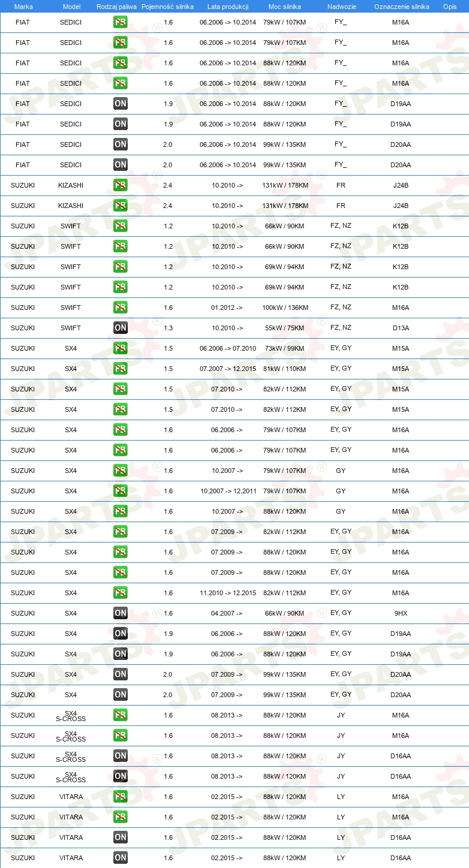The image size is (469, 868).
Task: Click the ON diesel icon in SX4 9HX row
Action: point(121,613)
